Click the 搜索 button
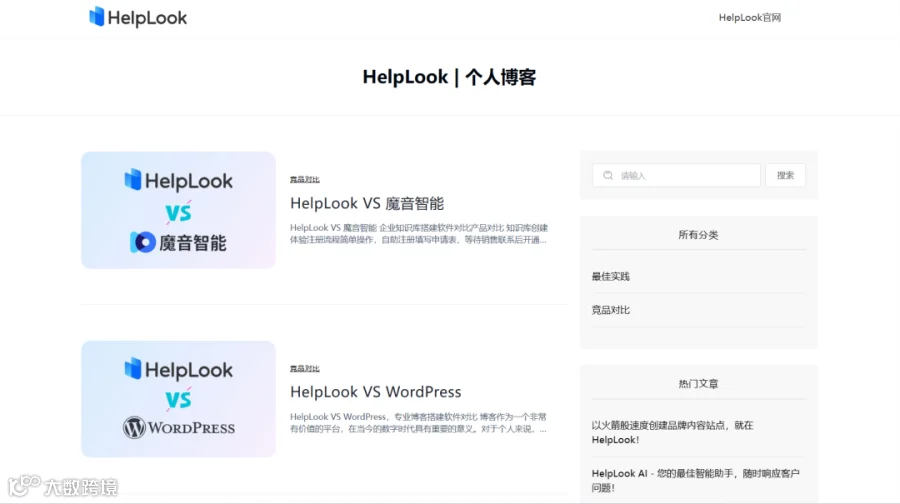The width and height of the screenshot is (900, 504). [x=785, y=175]
